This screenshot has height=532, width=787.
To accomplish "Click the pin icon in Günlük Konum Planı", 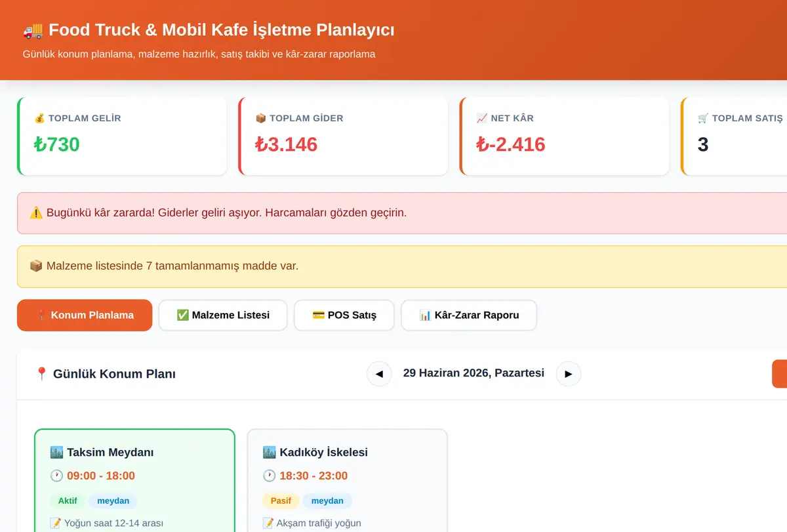I will pyautogui.click(x=41, y=374).
